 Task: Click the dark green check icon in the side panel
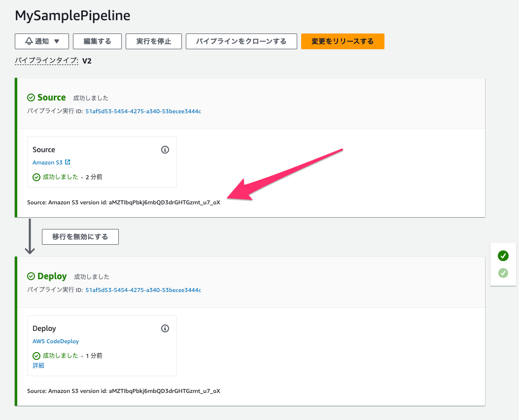pyautogui.click(x=503, y=256)
